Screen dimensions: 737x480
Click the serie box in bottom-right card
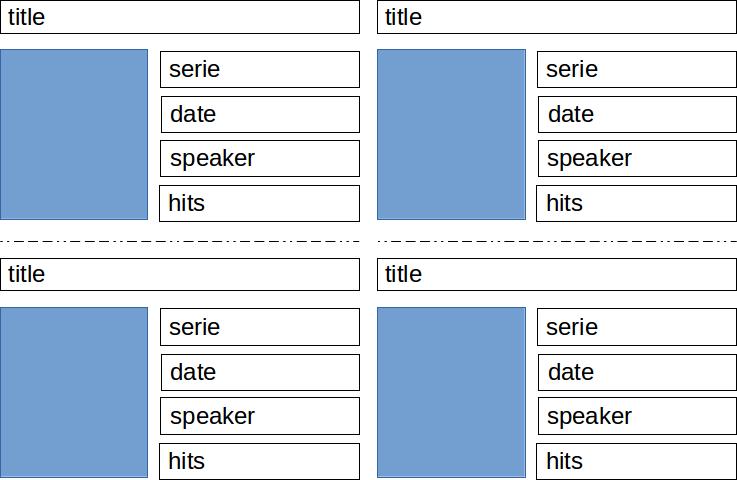[637, 327]
